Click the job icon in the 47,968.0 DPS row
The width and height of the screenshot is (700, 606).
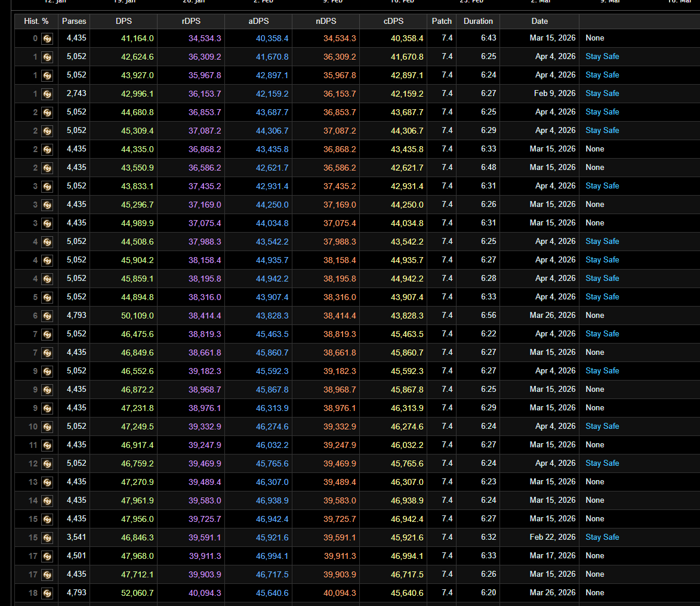47,556
